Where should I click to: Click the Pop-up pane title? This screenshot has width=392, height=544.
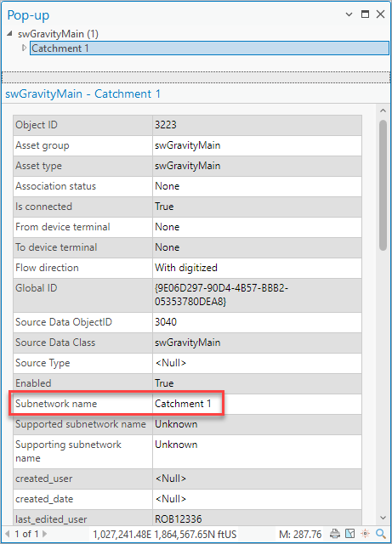28,15
